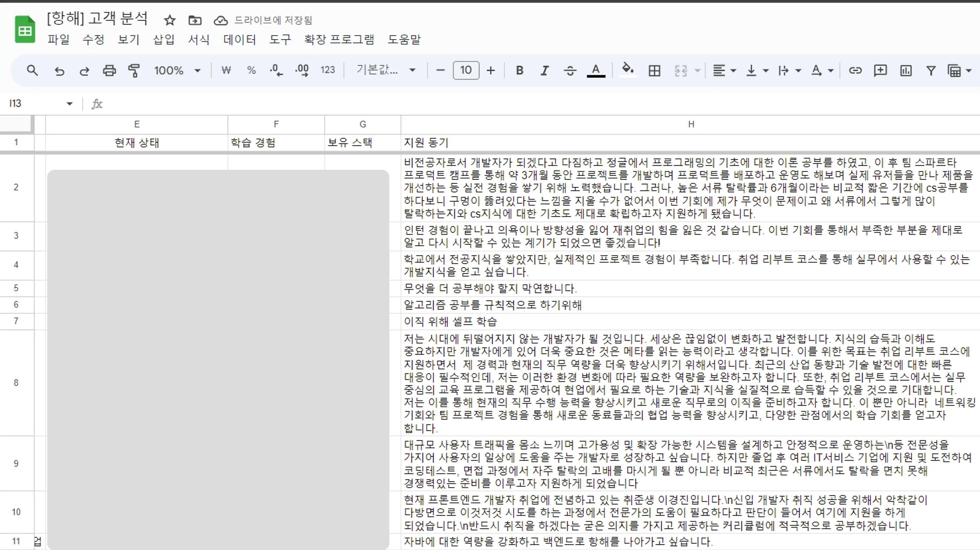Open cell borders options
This screenshot has width=980, height=550.
tap(654, 71)
